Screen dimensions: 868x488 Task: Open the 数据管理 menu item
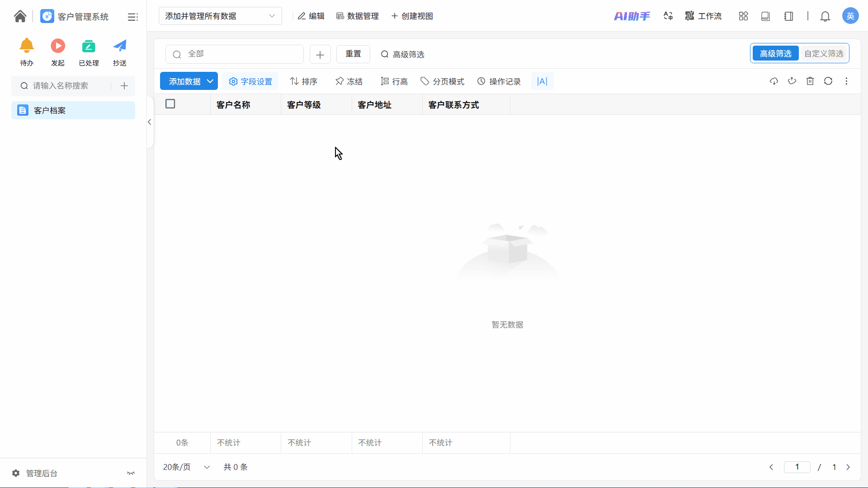click(x=358, y=16)
